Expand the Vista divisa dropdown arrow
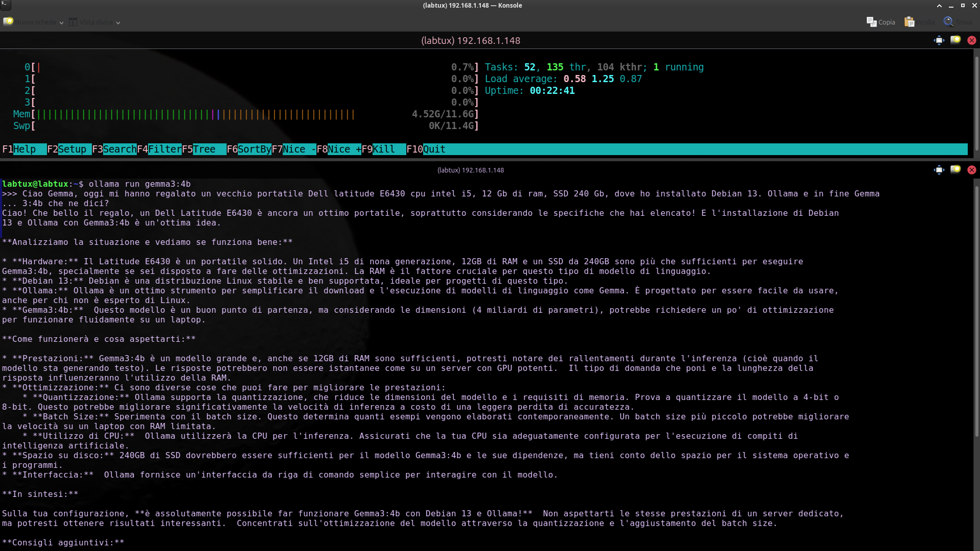Image resolution: width=980 pixels, height=551 pixels. point(118,22)
